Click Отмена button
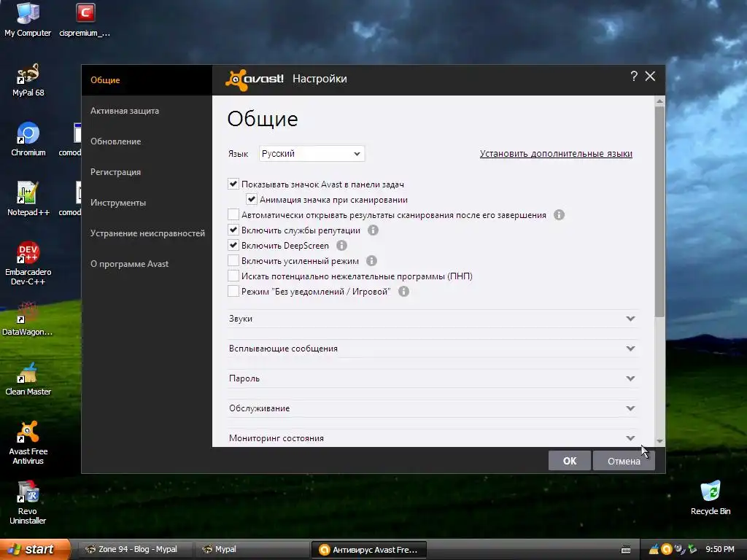 pyautogui.click(x=624, y=461)
